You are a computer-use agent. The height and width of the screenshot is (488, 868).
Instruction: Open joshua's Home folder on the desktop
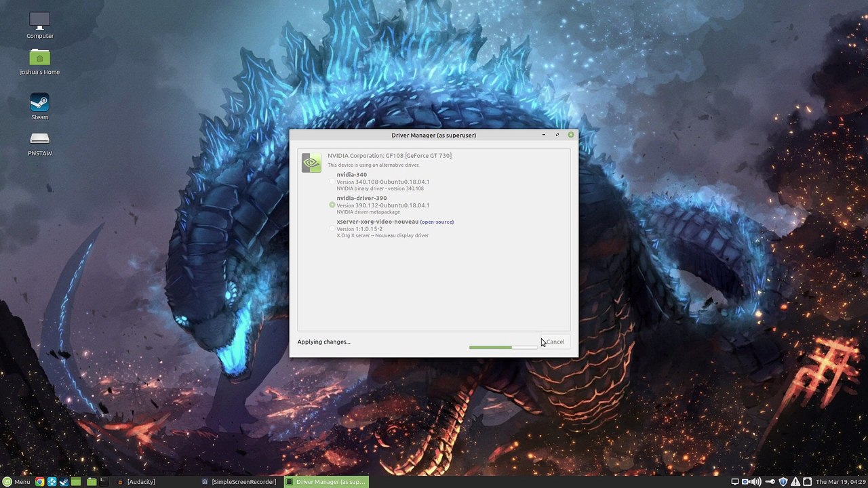[40, 61]
